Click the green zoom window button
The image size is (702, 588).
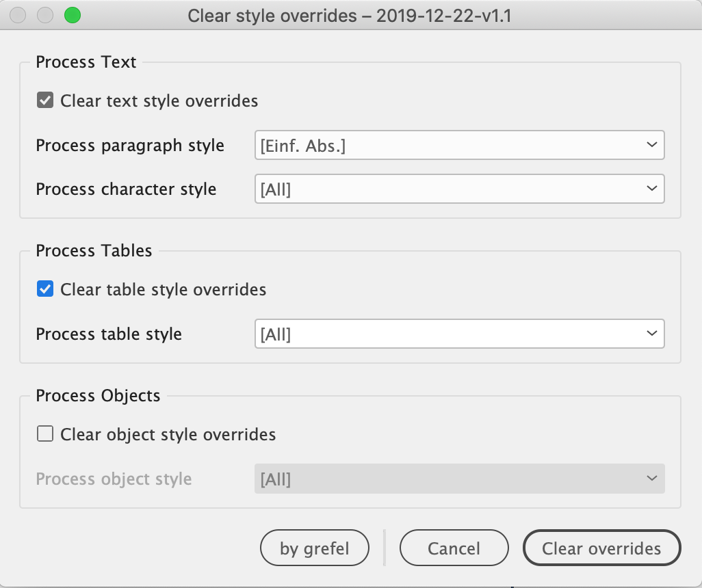tap(72, 15)
